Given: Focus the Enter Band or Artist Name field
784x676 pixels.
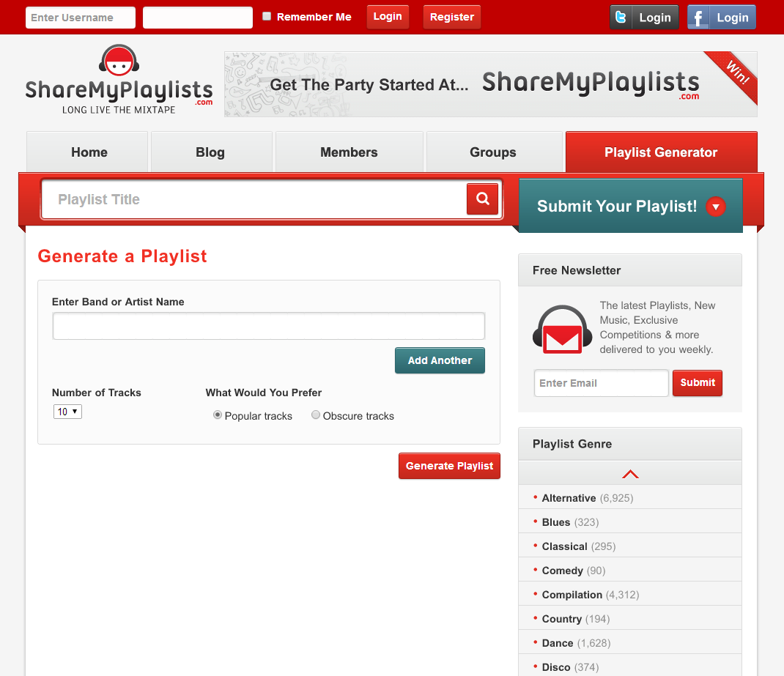Looking at the screenshot, I should 268,326.
